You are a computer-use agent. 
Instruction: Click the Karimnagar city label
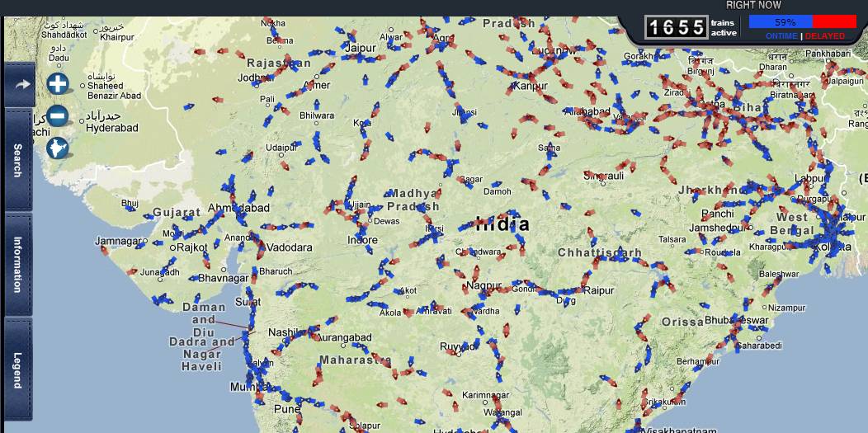tap(485, 395)
